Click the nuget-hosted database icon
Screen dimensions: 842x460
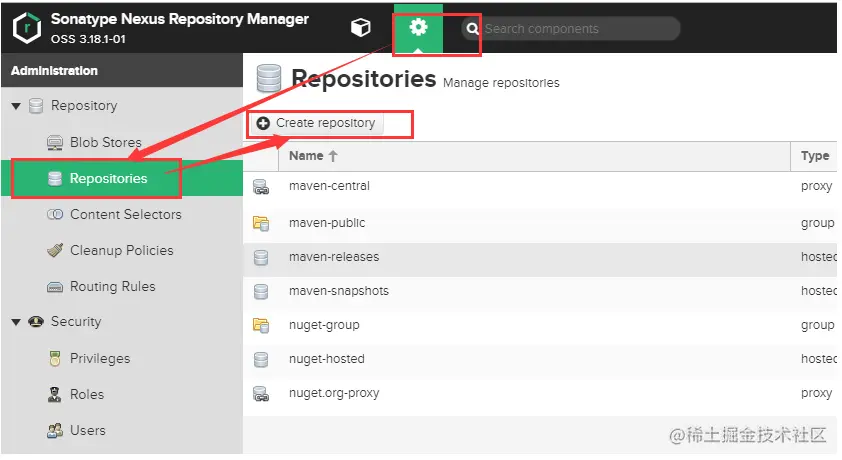pyautogui.click(x=261, y=360)
